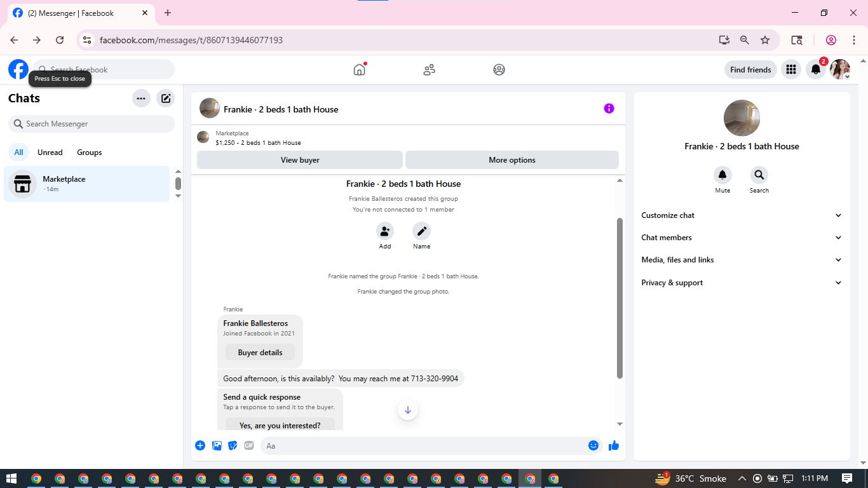Add people to the group chat
This screenshot has height=488, width=868.
tap(385, 231)
